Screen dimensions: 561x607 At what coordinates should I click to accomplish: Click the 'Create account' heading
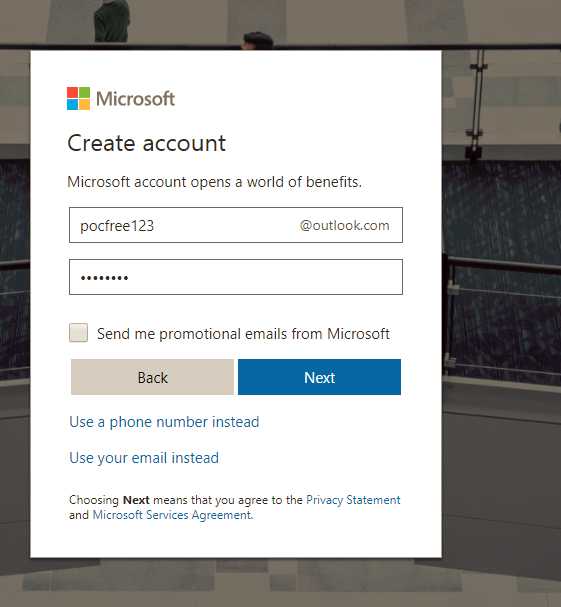[x=146, y=143]
